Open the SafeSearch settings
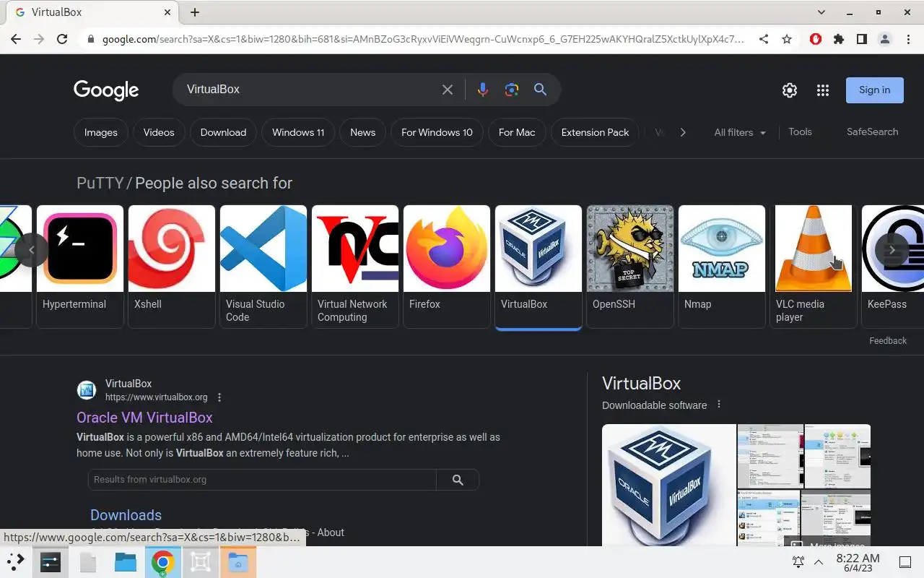Screen dimensions: 924x578 pos(872,132)
